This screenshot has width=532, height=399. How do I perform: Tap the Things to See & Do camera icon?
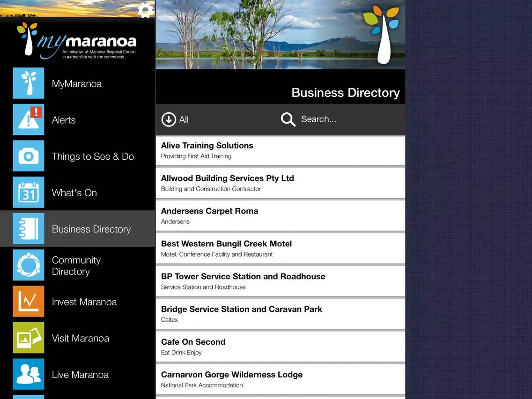[29, 156]
